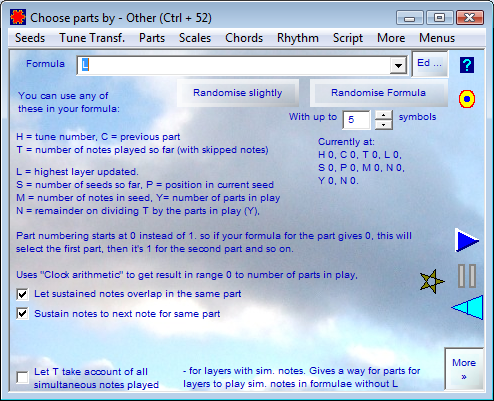Viewport: 494px width, 401px height.
Task: Click the red application icon in title bar
Action: (18, 17)
